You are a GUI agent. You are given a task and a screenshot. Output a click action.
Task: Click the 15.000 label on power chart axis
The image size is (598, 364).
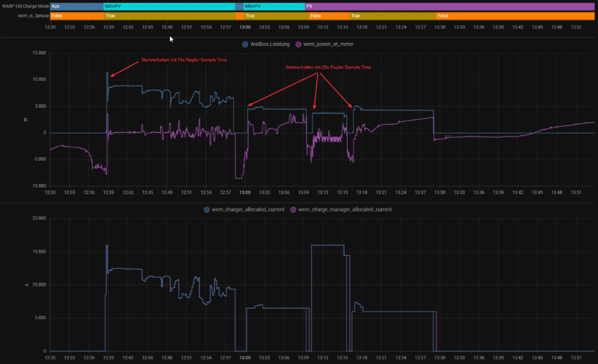point(38,53)
